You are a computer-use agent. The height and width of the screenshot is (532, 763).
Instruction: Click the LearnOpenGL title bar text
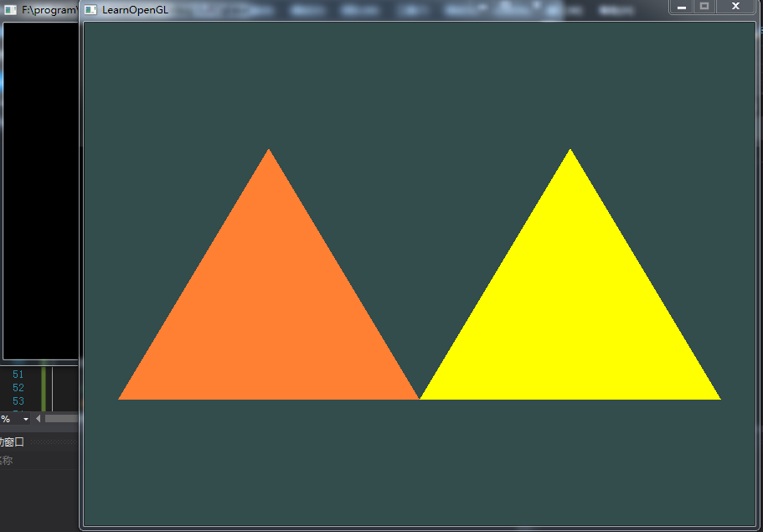click(x=135, y=9)
